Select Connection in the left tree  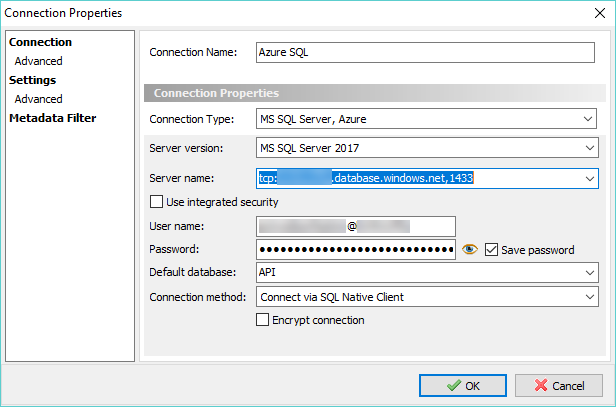point(40,42)
